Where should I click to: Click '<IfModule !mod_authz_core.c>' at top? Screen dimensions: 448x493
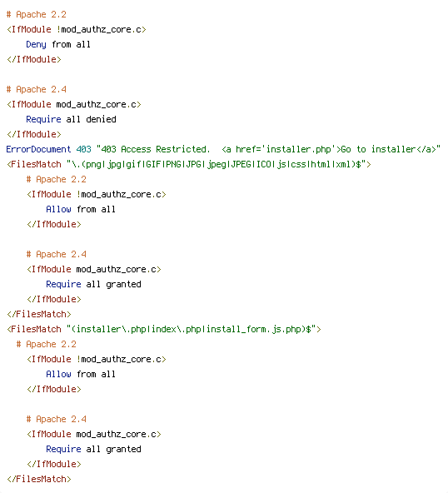click(77, 29)
